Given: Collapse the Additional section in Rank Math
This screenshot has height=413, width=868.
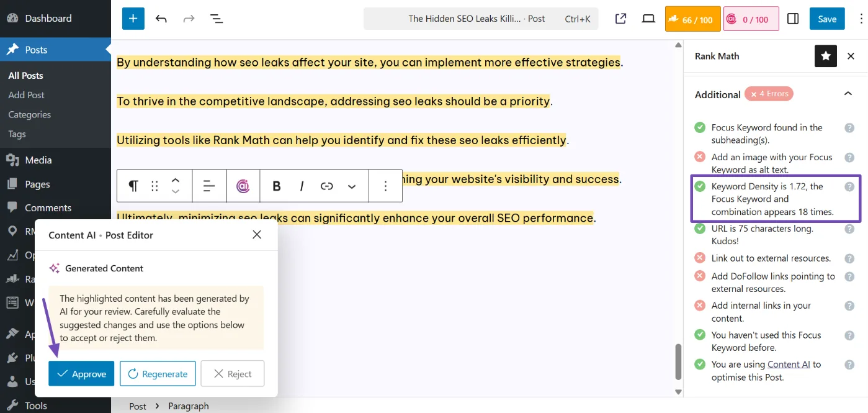Looking at the screenshot, I should (x=848, y=94).
